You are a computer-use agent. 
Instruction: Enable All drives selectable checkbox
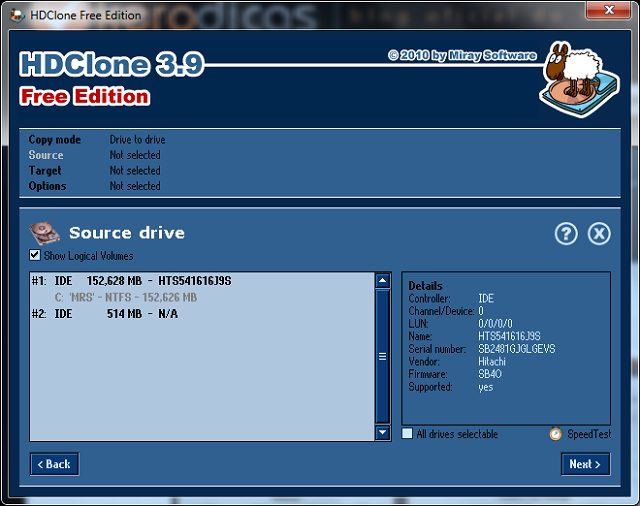(x=407, y=433)
